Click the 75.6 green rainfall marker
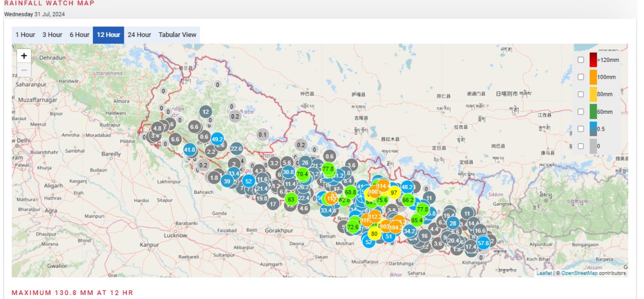Screen dimensions: 644x299 (381, 200)
